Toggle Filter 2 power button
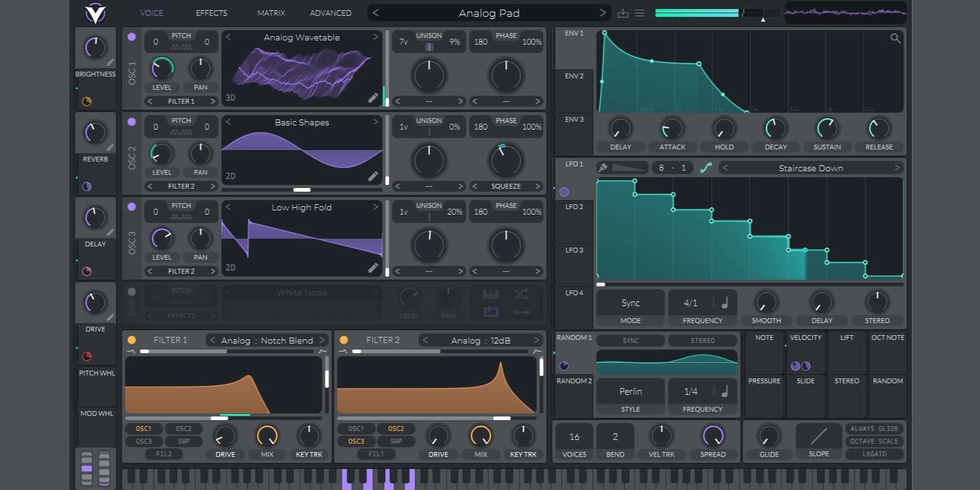 click(344, 340)
